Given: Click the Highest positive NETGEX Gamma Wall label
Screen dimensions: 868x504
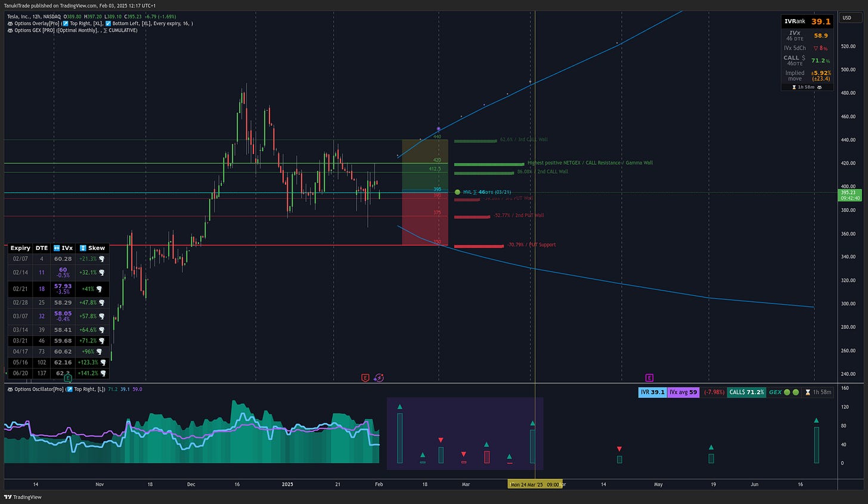Looking at the screenshot, I should pyautogui.click(x=590, y=163).
